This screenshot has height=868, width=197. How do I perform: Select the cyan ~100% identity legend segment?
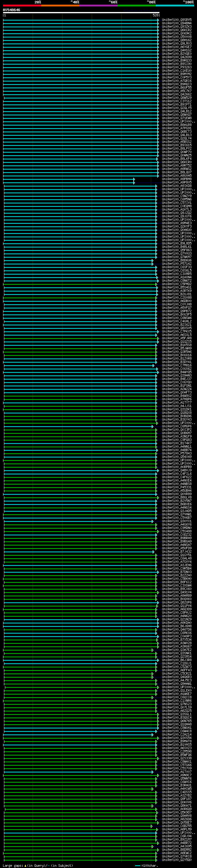point(175,6)
